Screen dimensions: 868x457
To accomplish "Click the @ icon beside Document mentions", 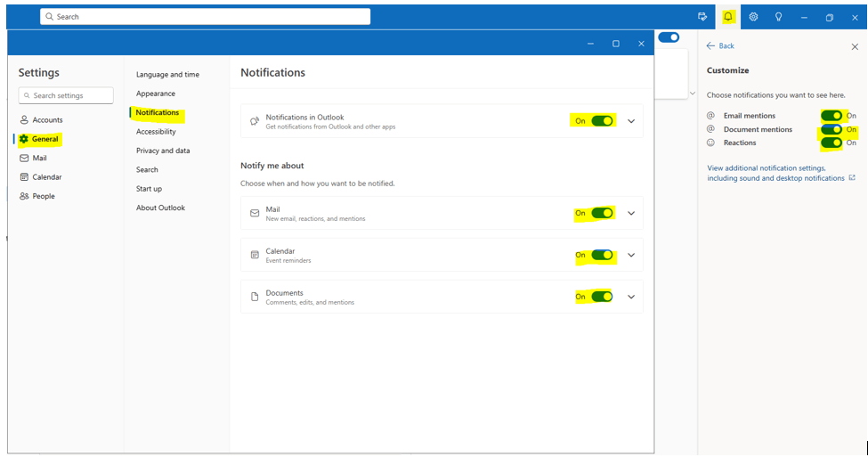I will pos(710,129).
